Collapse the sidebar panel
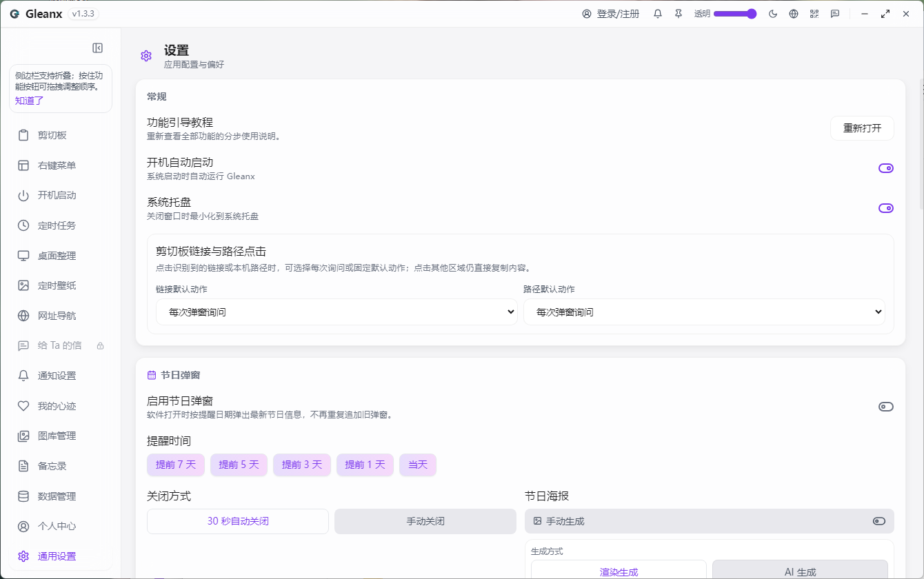 coord(98,48)
